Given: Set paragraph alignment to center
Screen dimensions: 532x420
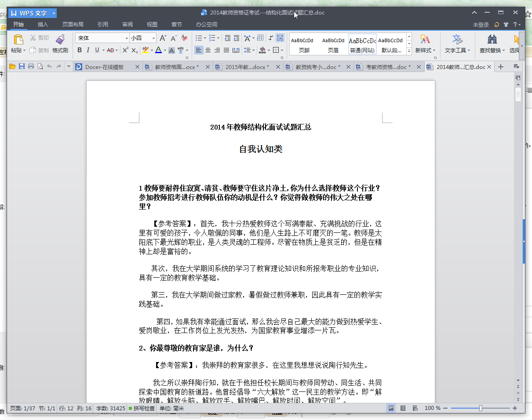Looking at the screenshot, I should pyautogui.click(x=208, y=50).
